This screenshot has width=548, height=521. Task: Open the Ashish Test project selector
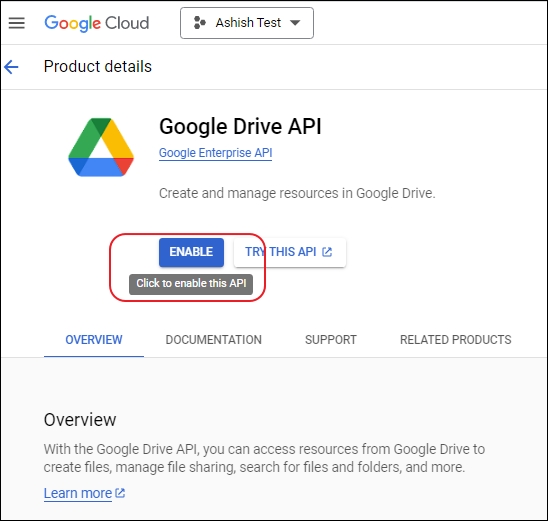tap(247, 23)
